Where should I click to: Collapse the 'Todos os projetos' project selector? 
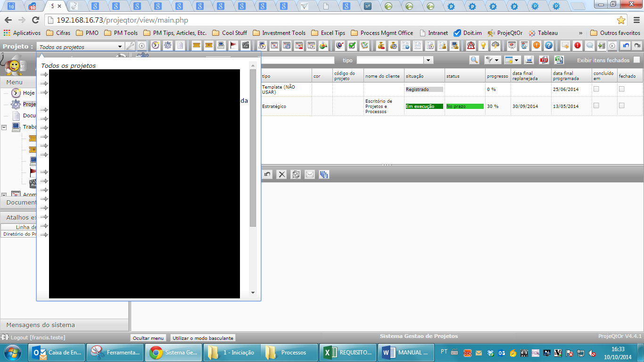click(120, 47)
